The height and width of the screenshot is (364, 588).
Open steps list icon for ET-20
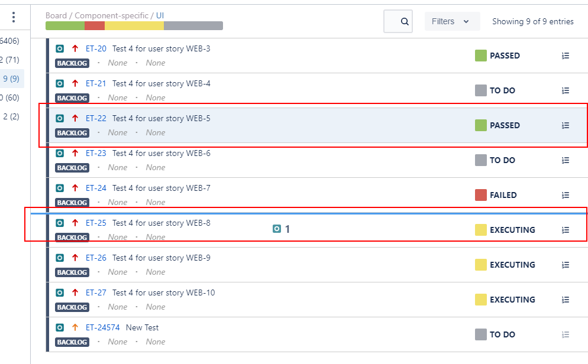[x=566, y=56]
